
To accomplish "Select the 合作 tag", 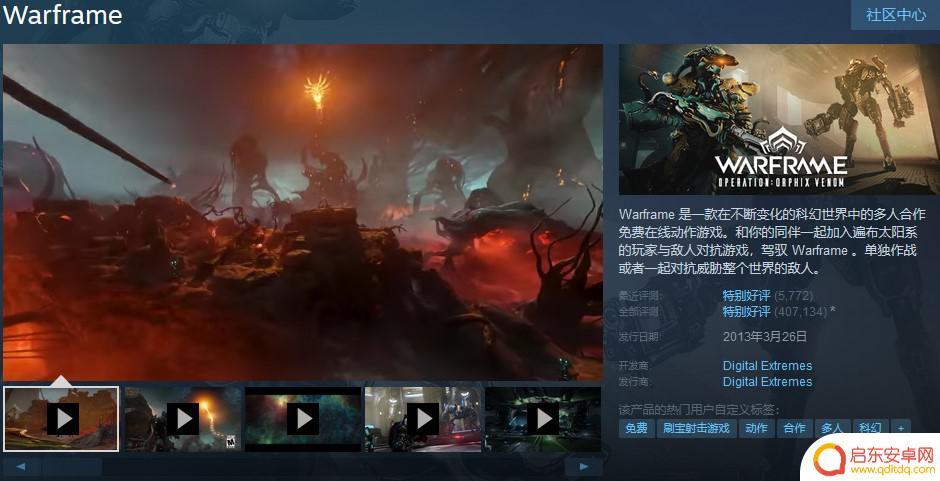I will (794, 428).
